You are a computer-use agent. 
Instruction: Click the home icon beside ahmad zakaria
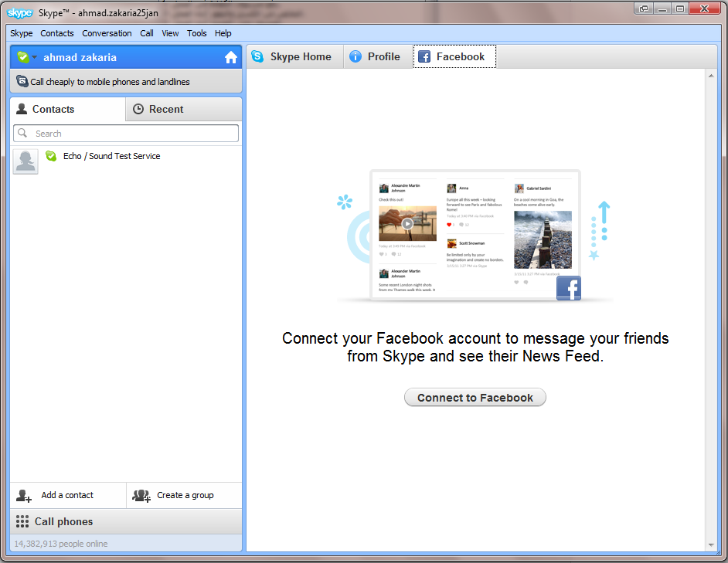coord(231,58)
